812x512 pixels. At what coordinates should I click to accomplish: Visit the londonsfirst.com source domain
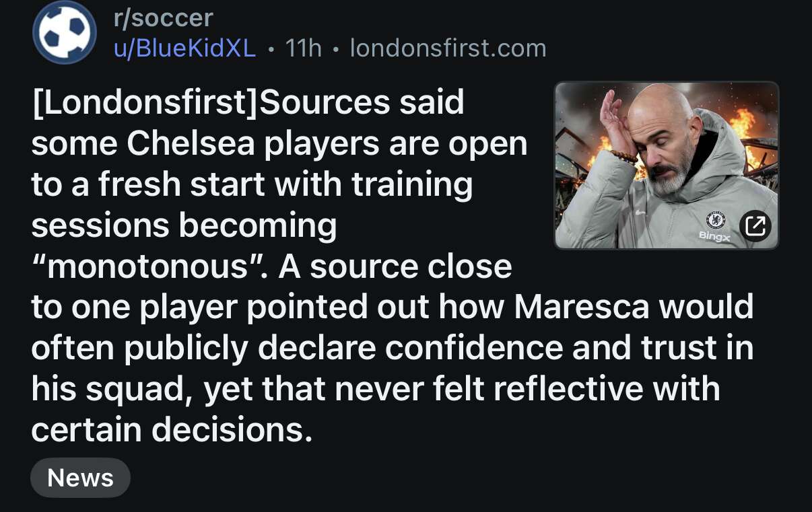[x=448, y=48]
